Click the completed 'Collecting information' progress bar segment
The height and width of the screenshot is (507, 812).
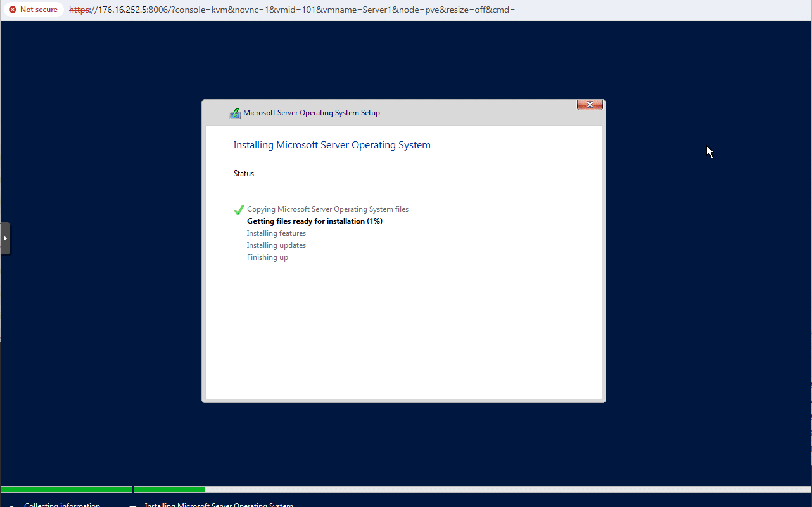click(67, 489)
